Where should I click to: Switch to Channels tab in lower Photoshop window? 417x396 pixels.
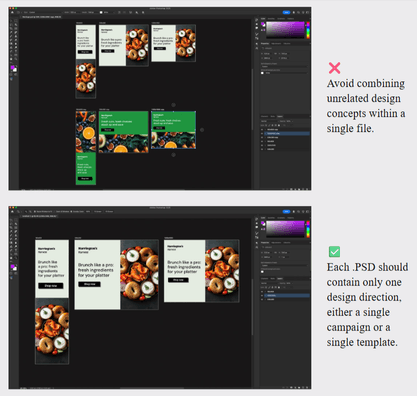(x=264, y=278)
